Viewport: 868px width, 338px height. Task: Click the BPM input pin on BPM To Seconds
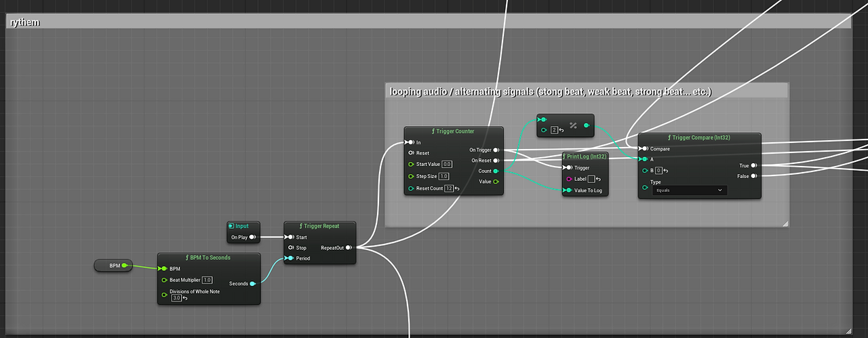pyautogui.click(x=164, y=268)
